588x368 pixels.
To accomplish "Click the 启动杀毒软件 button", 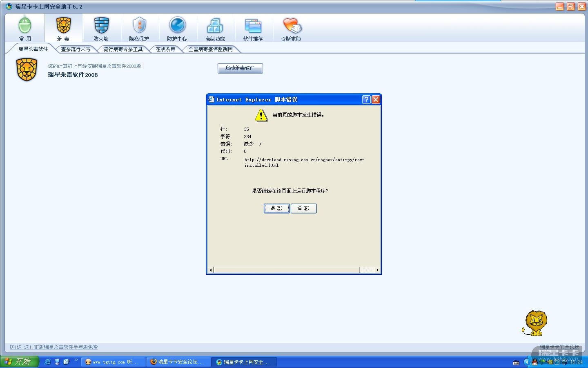I will [240, 68].
